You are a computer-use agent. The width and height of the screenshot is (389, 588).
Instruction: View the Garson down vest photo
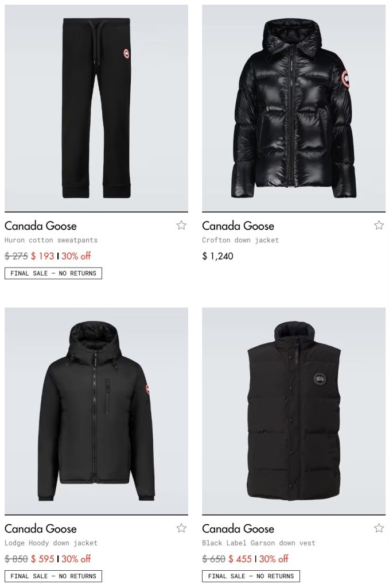[x=294, y=411]
